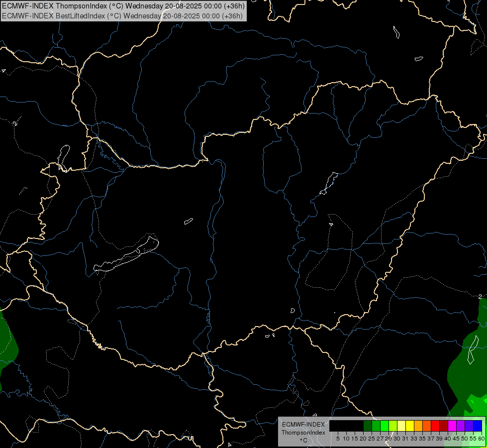Click the legend tick value 20
Image resolution: width=487 pixels, height=448 pixels.
[363, 439]
